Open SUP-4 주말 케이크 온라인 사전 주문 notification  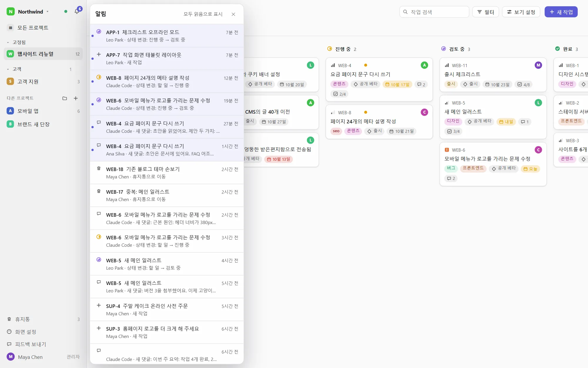[x=167, y=310]
